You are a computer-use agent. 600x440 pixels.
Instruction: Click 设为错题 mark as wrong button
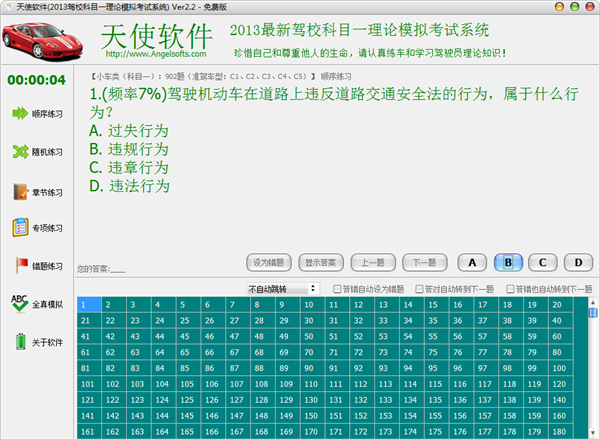click(269, 262)
